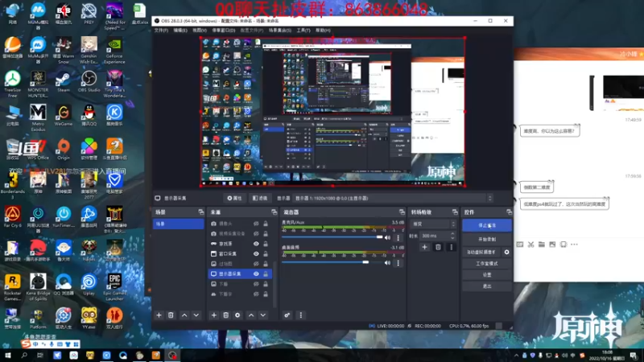Image resolution: width=644 pixels, height=362 pixels.
Task: Open 麦克风/Aux three-dot options menu
Action: tap(398, 237)
